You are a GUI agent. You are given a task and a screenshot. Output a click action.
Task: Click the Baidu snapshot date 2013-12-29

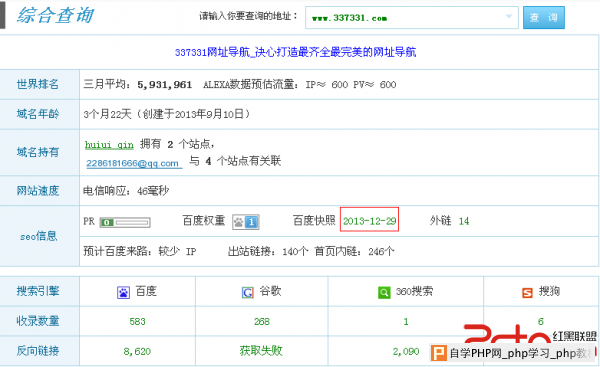click(x=369, y=221)
